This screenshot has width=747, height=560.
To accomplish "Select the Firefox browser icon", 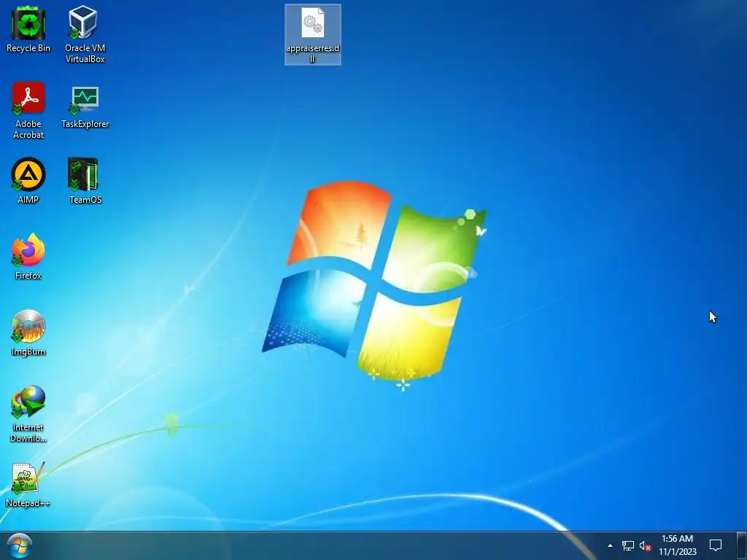I will click(28, 256).
